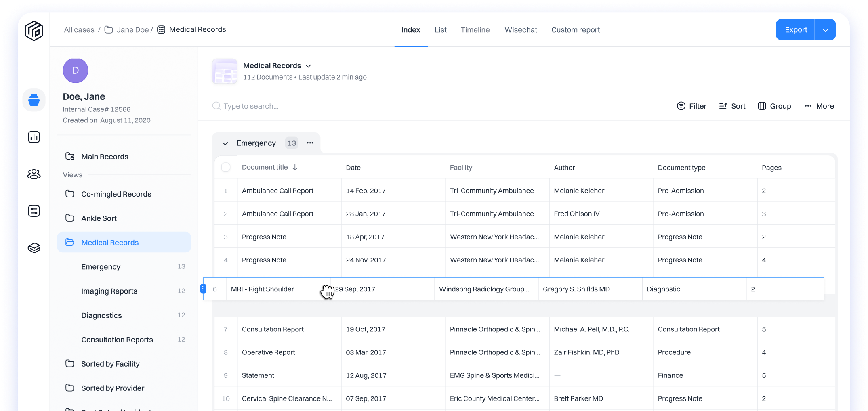Open the Filter options

click(691, 106)
